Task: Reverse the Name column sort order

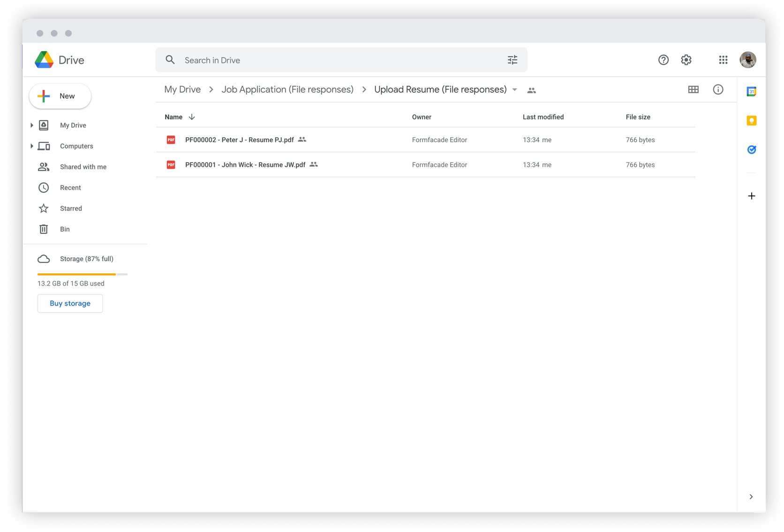Action: [x=192, y=117]
